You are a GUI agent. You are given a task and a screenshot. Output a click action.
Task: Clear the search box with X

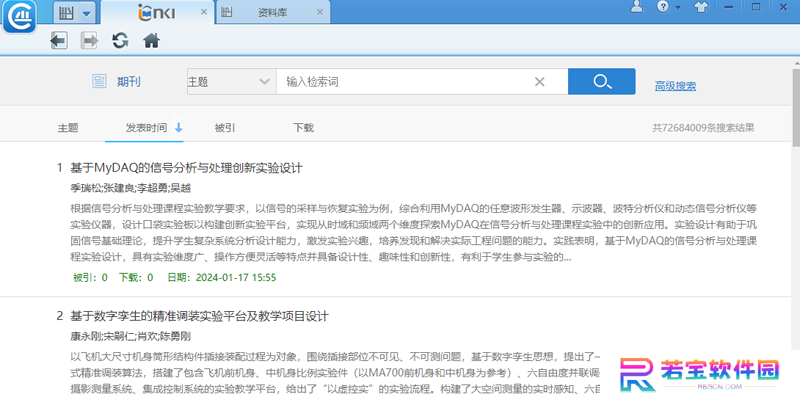pyautogui.click(x=539, y=82)
